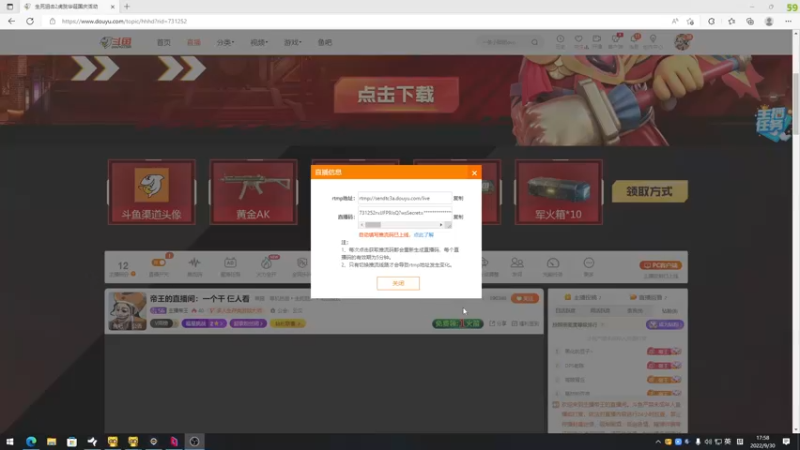Screen dimensions: 800x450
Task: Click the 分享 share icon in room header
Action: click(498, 323)
